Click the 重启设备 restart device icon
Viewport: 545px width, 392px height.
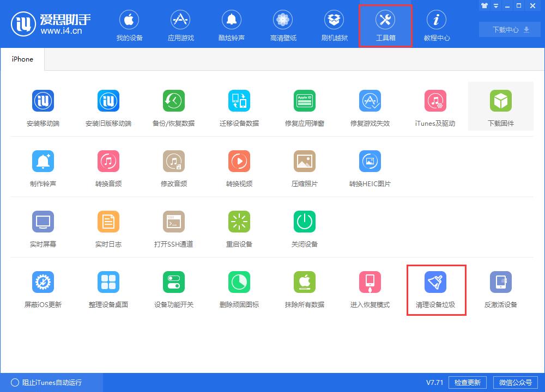pyautogui.click(x=239, y=227)
